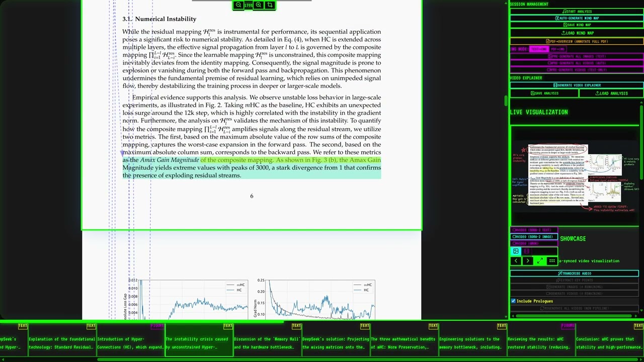Regenerate all videos with new pipeline

575,308
